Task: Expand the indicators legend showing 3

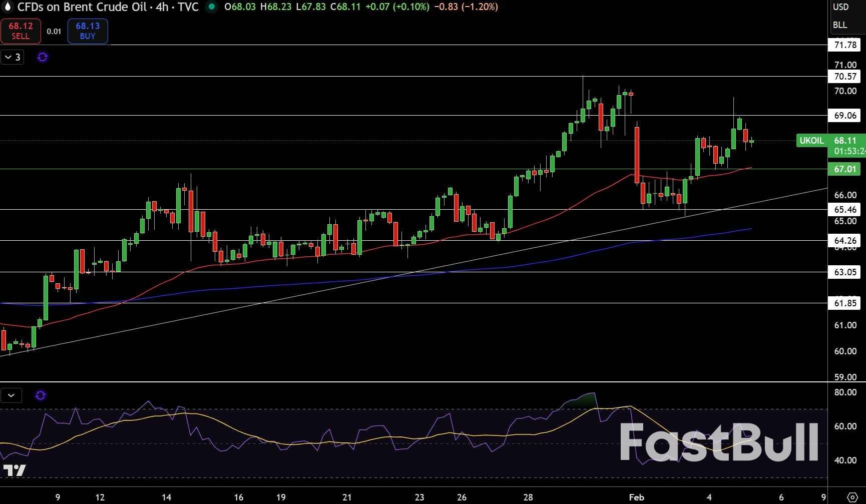Action: pos(12,57)
